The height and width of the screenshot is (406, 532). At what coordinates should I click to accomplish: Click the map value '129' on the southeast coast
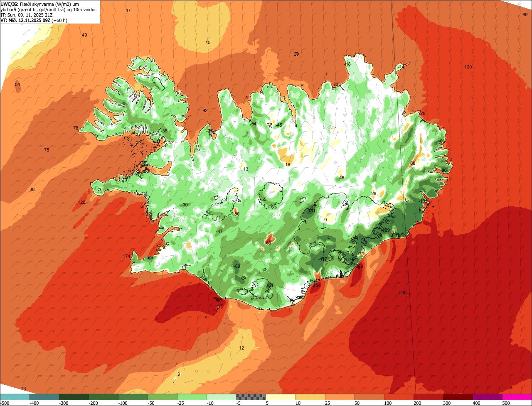(386, 230)
